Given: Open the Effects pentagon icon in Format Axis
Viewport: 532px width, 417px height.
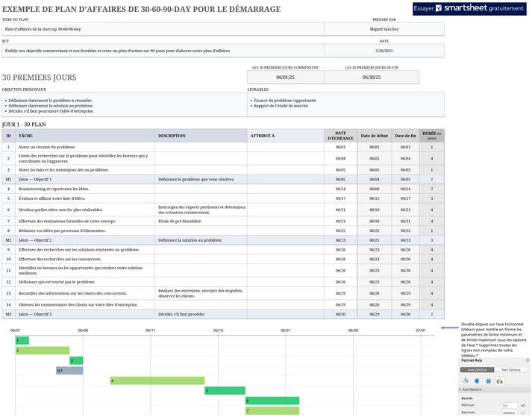Looking at the screenshot, I should tap(477, 380).
